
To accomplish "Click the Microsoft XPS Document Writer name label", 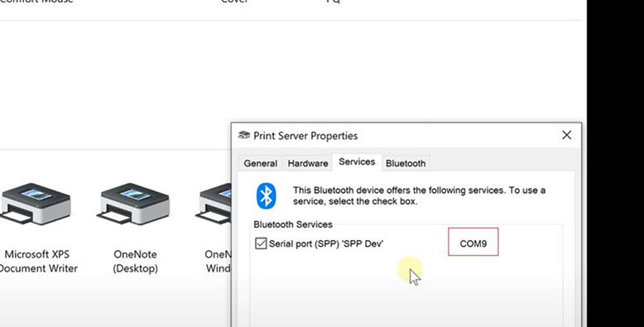I will 38,262.
